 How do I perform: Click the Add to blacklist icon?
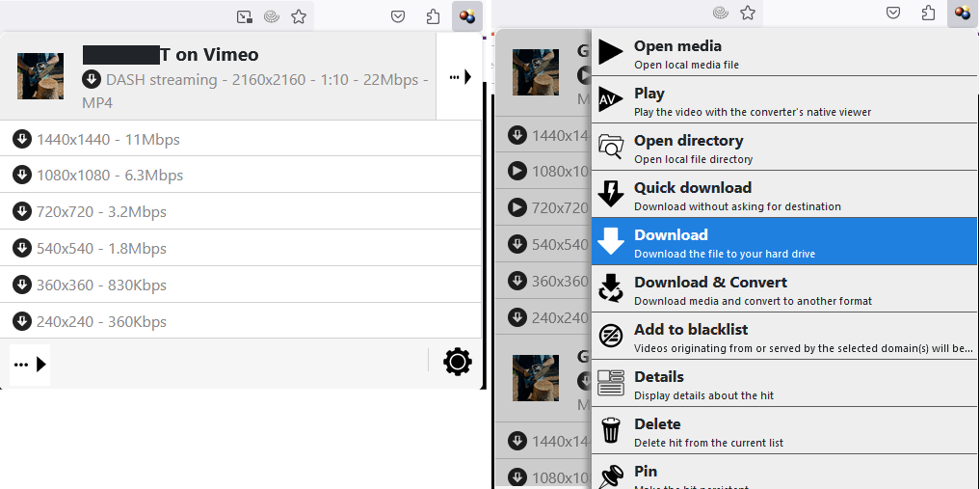(611, 336)
